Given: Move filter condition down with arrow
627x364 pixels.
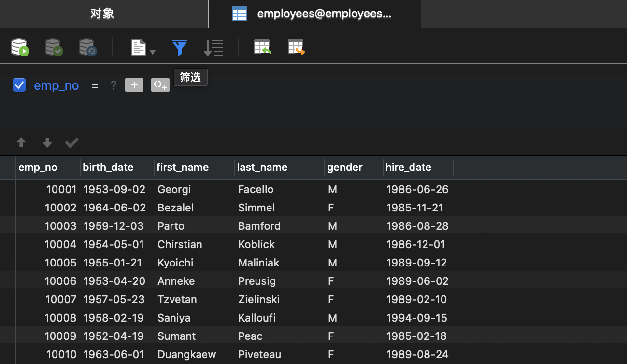Looking at the screenshot, I should pos(47,142).
